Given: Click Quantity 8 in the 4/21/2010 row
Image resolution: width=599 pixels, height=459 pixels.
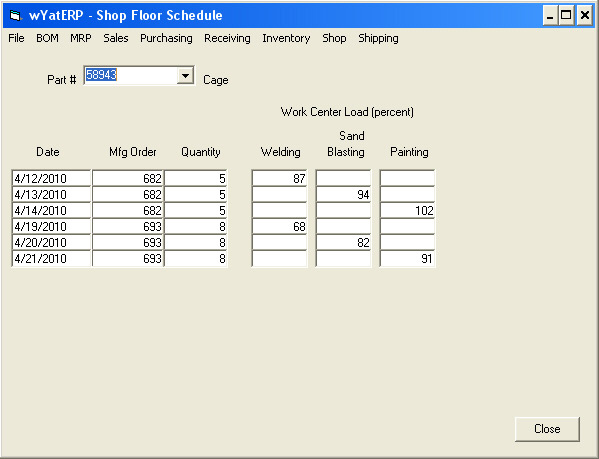Looking at the screenshot, I should [196, 259].
